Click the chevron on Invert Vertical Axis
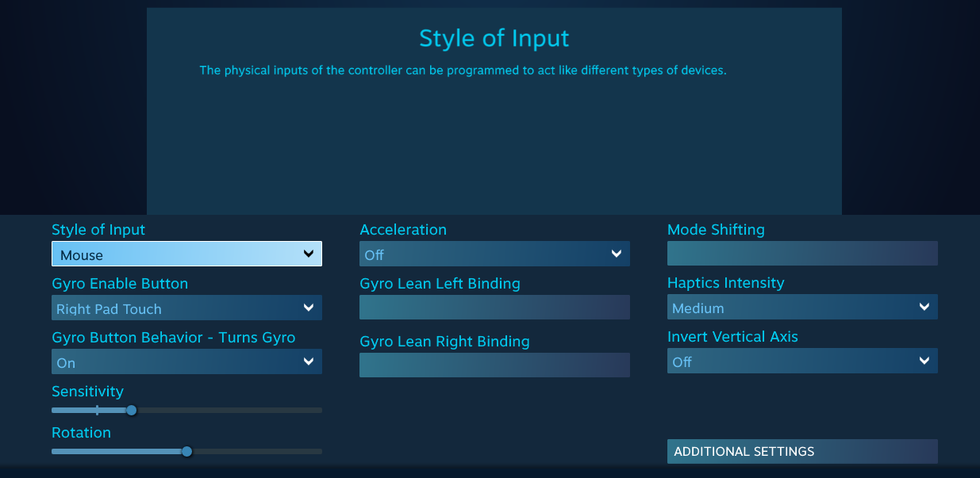980x478 pixels. click(x=924, y=361)
